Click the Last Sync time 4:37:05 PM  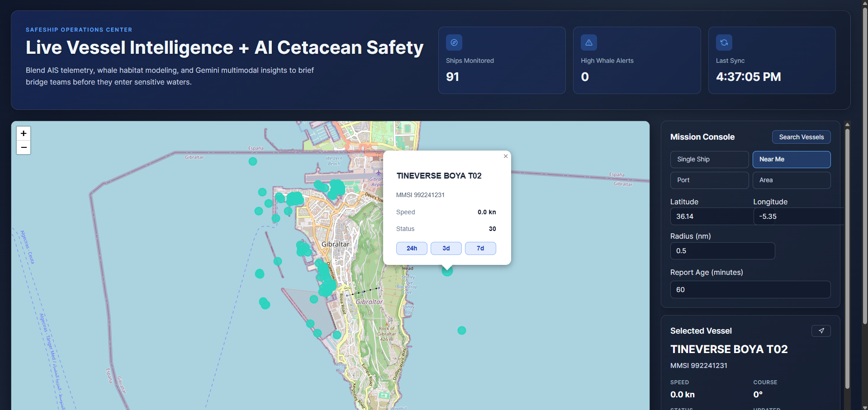(x=748, y=77)
